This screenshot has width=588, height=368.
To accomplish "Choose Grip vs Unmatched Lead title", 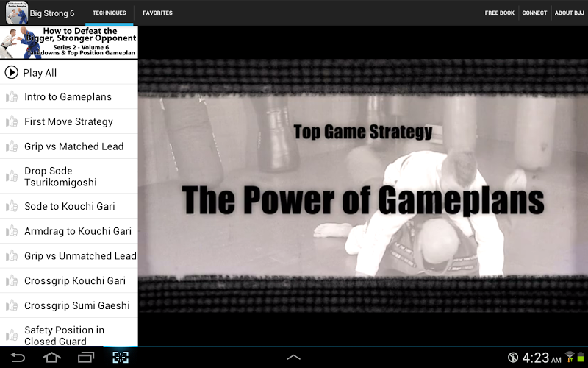I will point(80,256).
